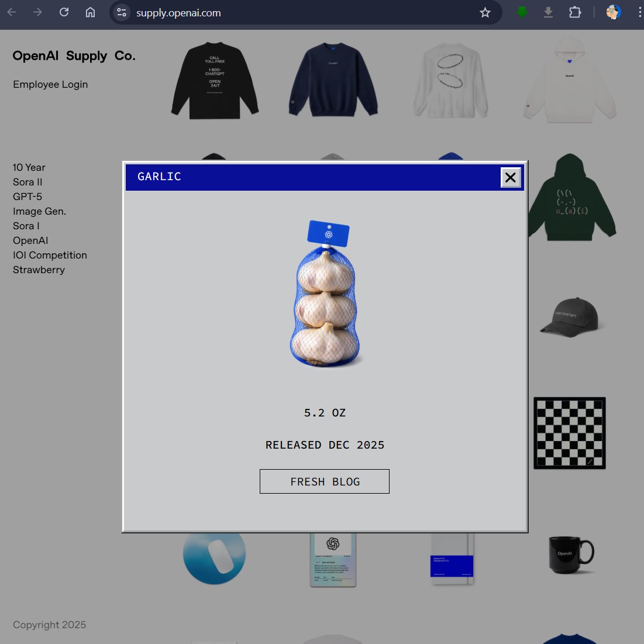The height and width of the screenshot is (644, 644).
Task: Open the black OpenAI mug
Action: coord(571,555)
